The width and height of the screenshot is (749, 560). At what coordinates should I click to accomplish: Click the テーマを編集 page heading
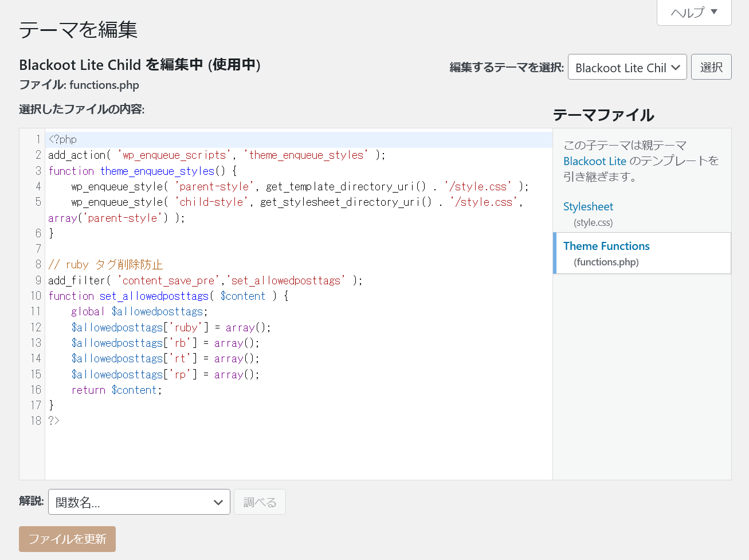tap(79, 30)
